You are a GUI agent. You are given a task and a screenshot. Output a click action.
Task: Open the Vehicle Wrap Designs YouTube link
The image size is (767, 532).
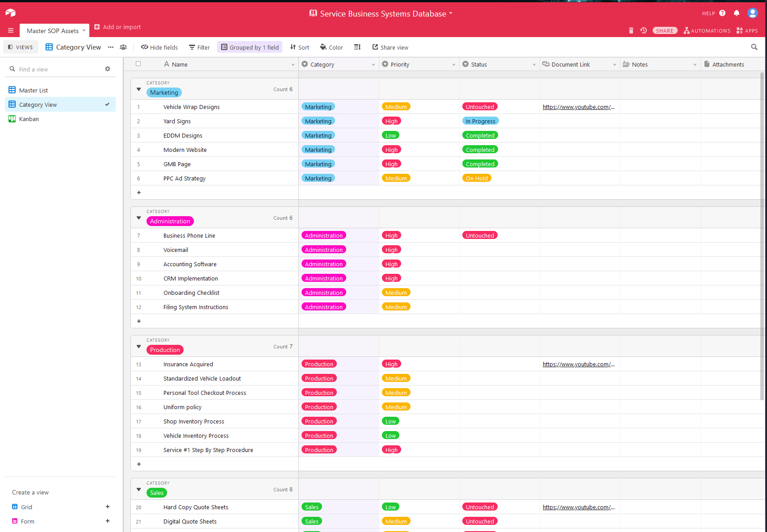click(578, 107)
